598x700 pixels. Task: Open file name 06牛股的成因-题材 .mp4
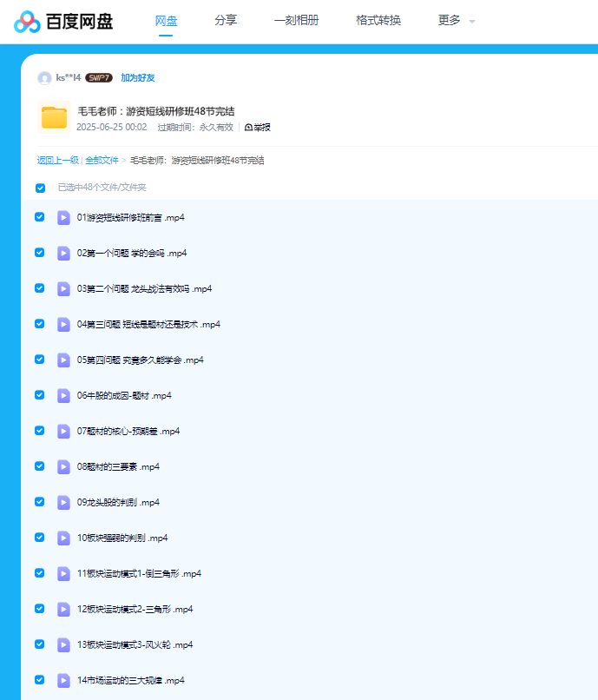pyautogui.click(x=124, y=395)
